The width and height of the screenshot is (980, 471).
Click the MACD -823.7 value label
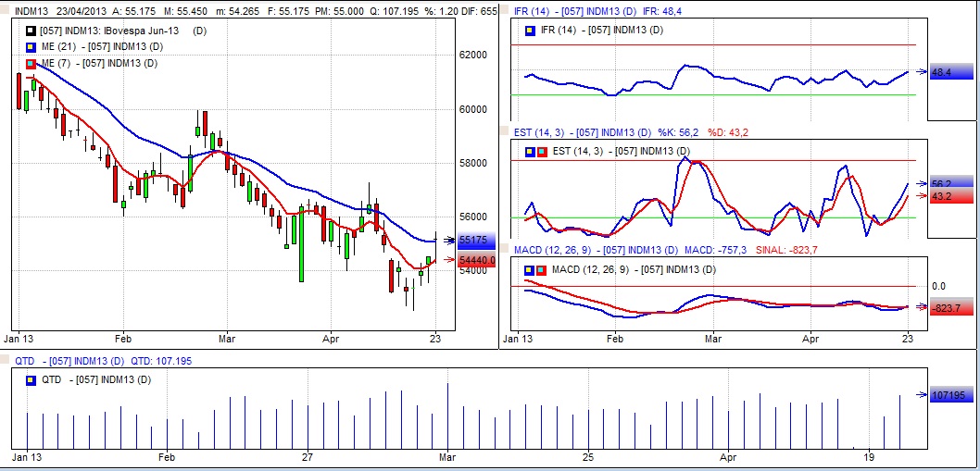pos(945,306)
